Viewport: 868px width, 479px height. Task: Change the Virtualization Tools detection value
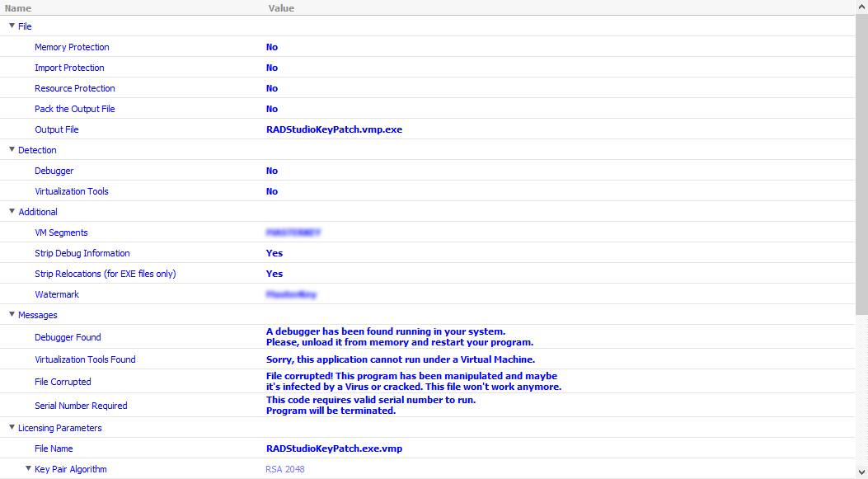272,191
